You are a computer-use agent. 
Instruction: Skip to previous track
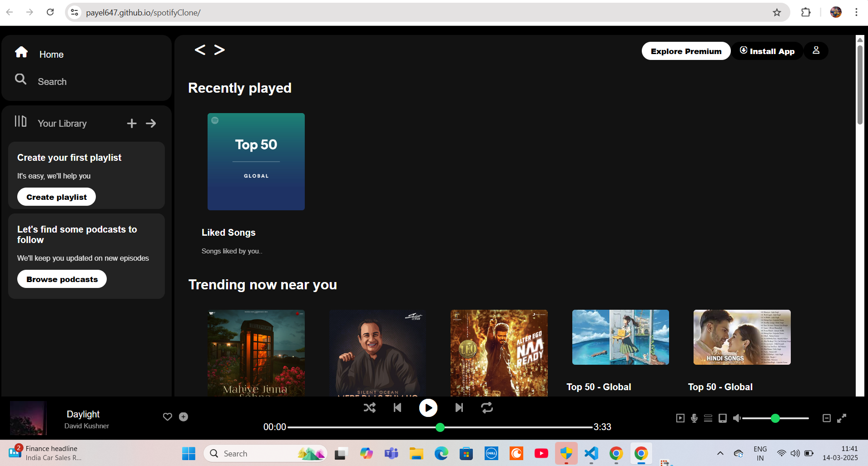[x=397, y=408]
